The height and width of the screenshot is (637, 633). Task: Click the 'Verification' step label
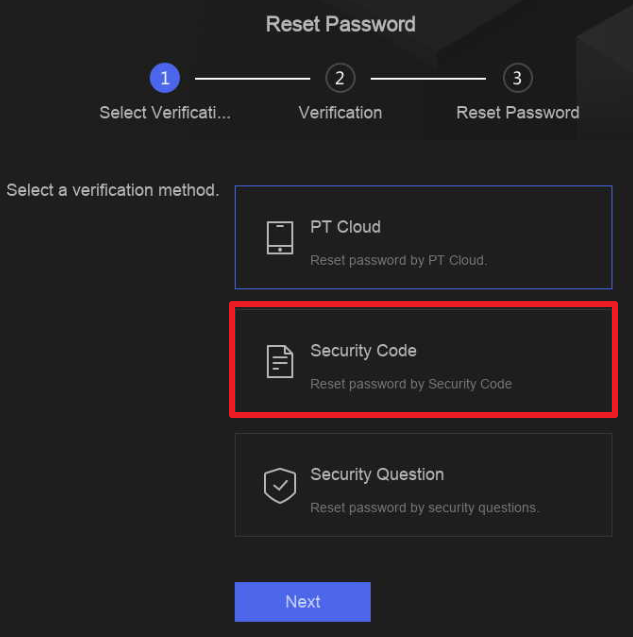click(340, 113)
